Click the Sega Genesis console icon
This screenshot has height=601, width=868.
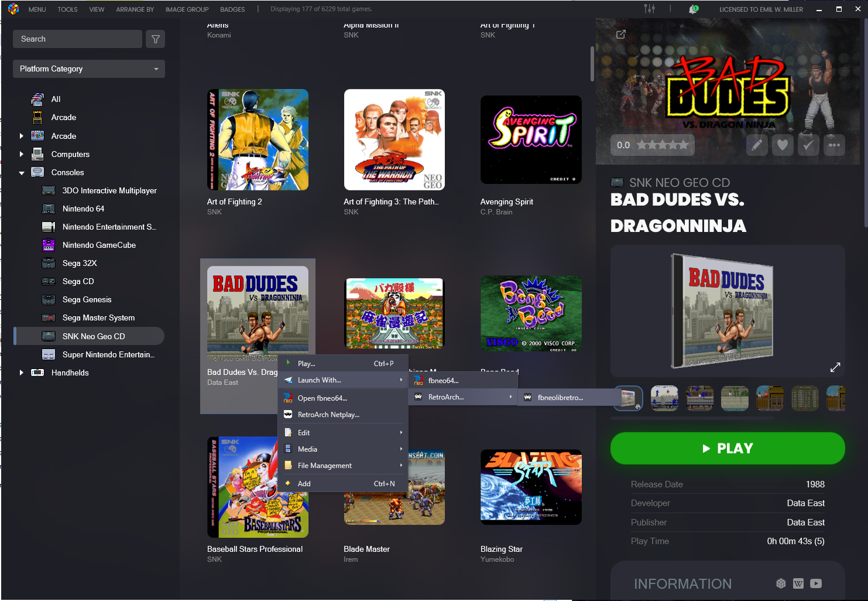tap(49, 299)
